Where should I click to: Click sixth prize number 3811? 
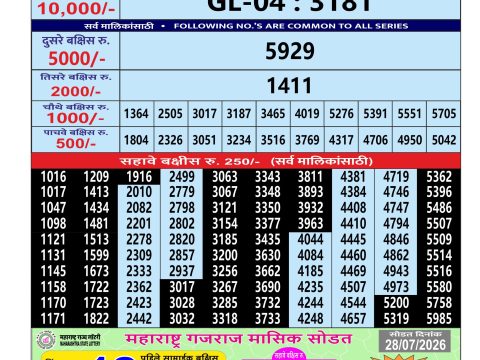pos(310,177)
